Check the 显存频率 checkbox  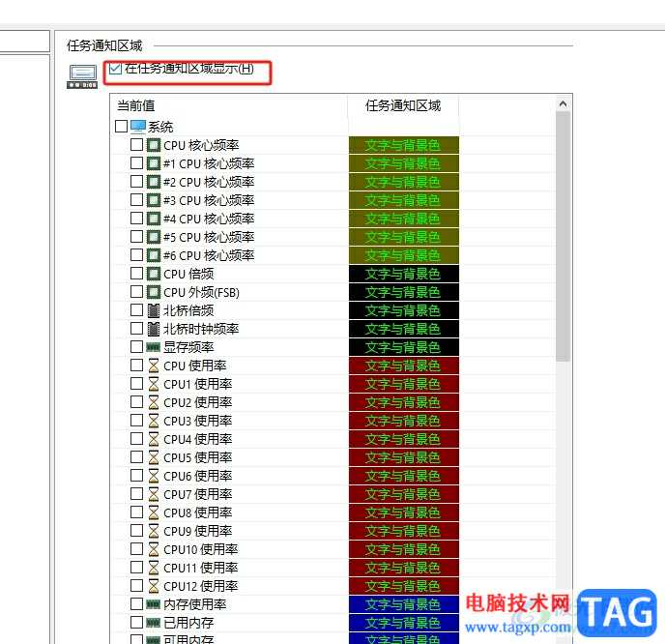[x=136, y=346]
